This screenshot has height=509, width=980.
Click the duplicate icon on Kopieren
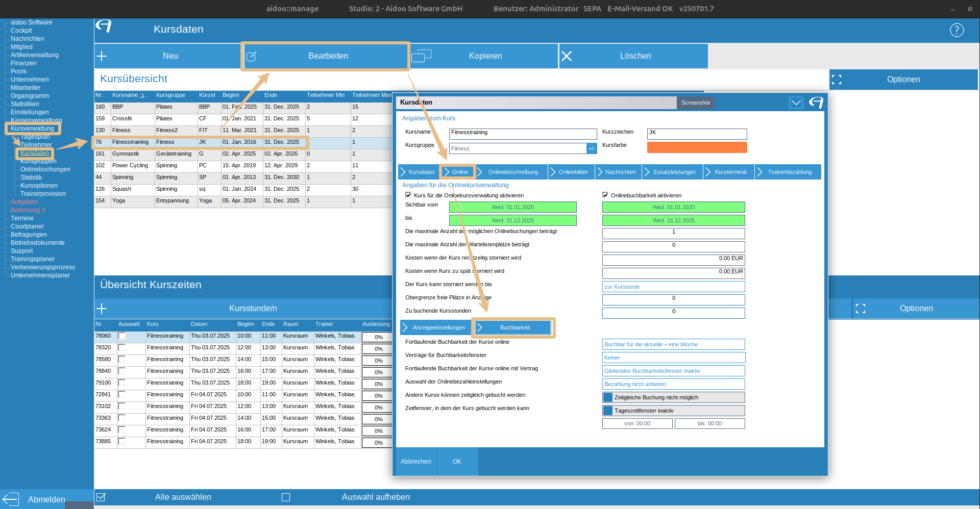421,56
